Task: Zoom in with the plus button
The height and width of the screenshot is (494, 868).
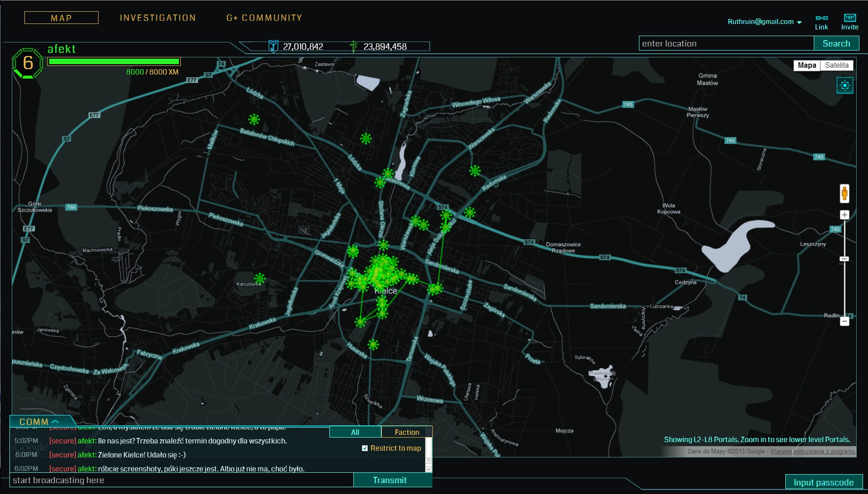Action: coord(844,215)
